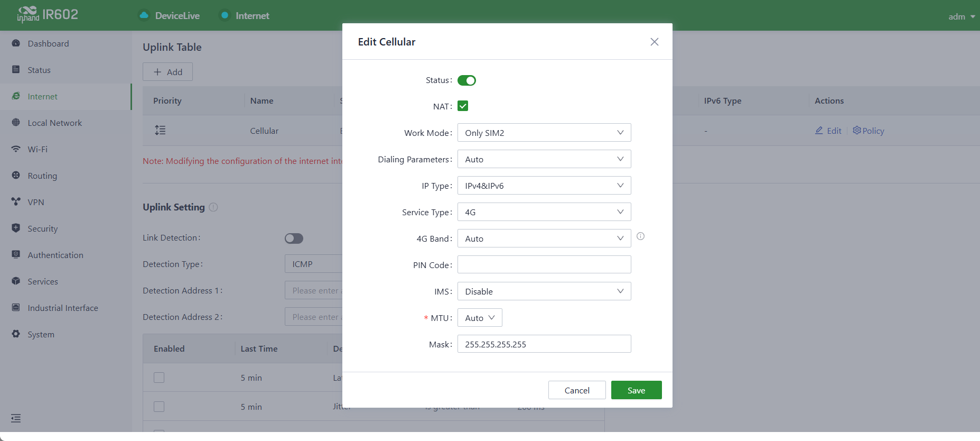Viewport: 980px width, 441px height.
Task: Click the Wi-Fi sidebar icon
Action: pos(16,149)
